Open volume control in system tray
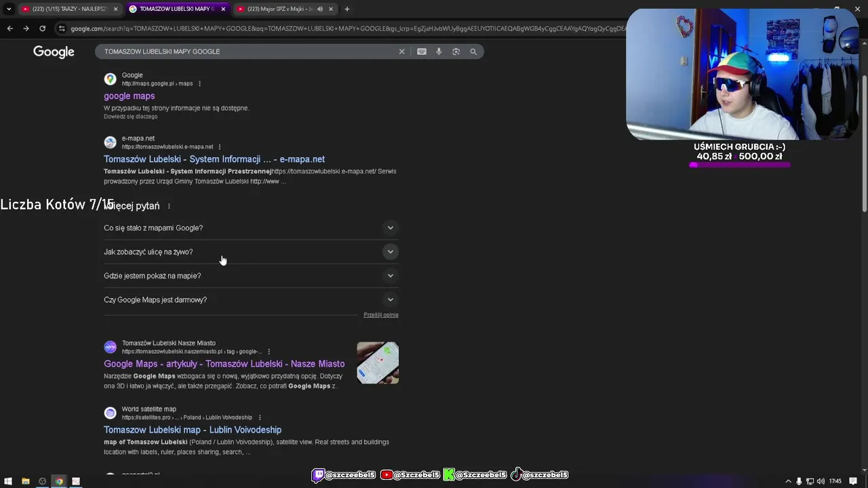Viewport: 868px width, 488px height. click(x=821, y=481)
